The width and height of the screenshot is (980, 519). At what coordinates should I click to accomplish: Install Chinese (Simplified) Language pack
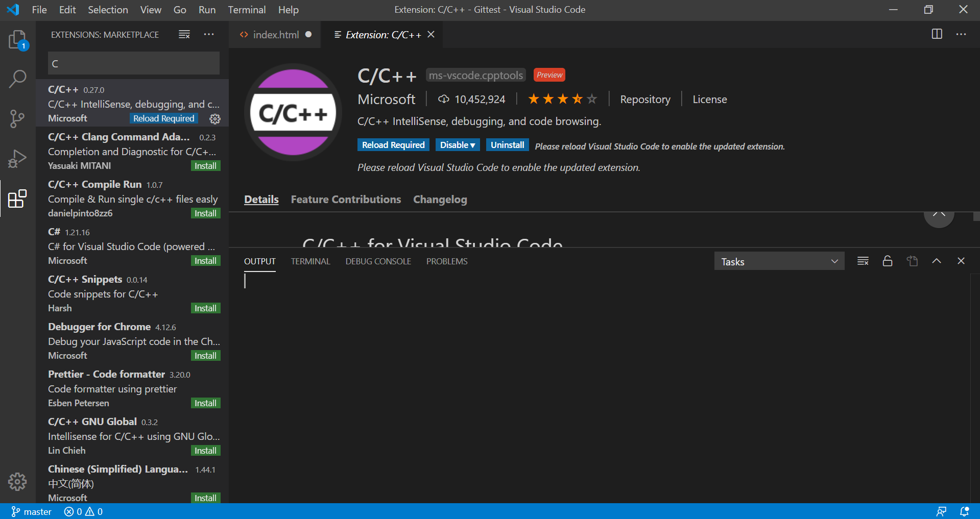click(205, 498)
